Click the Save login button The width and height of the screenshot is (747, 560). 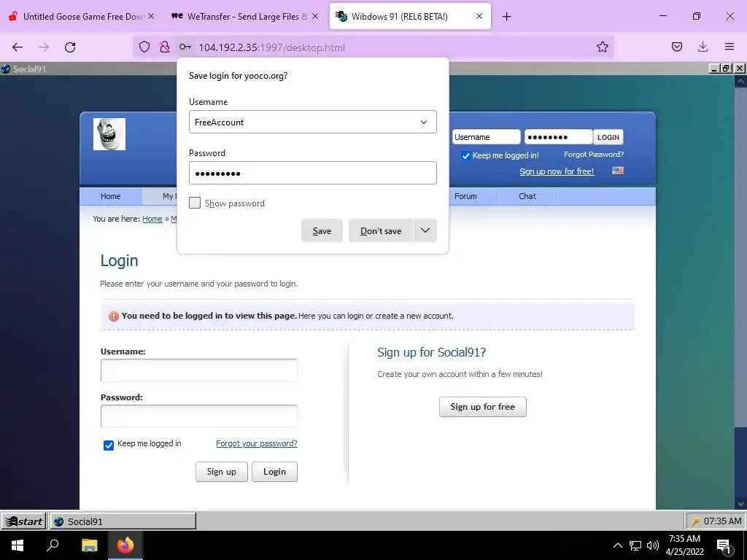322,230
